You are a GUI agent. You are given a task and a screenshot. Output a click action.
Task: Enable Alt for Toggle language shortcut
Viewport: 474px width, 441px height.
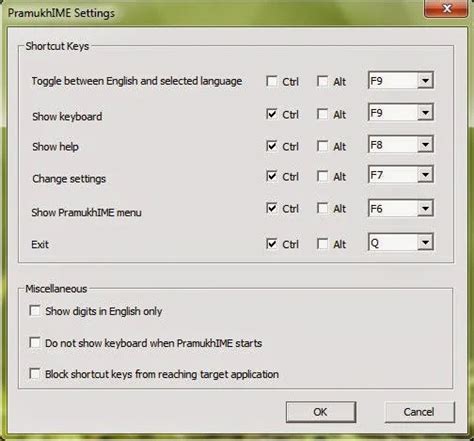[322, 81]
